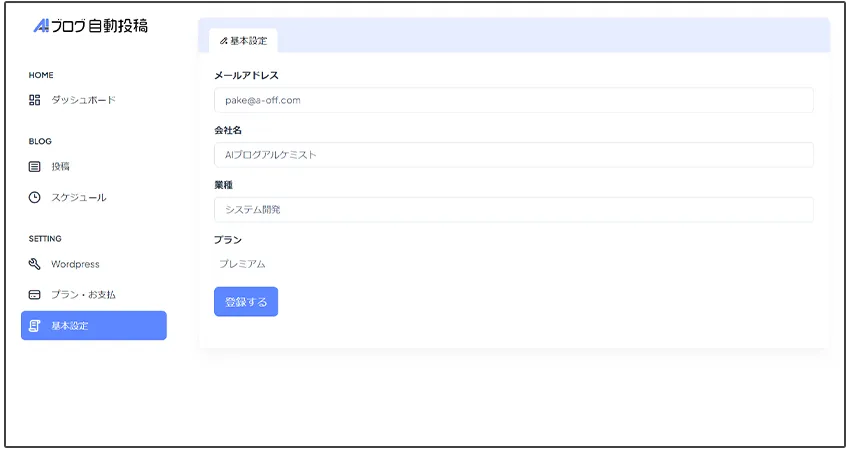Switch to the 基本設定 tab
Screen dimensions: 850x450
(x=243, y=41)
